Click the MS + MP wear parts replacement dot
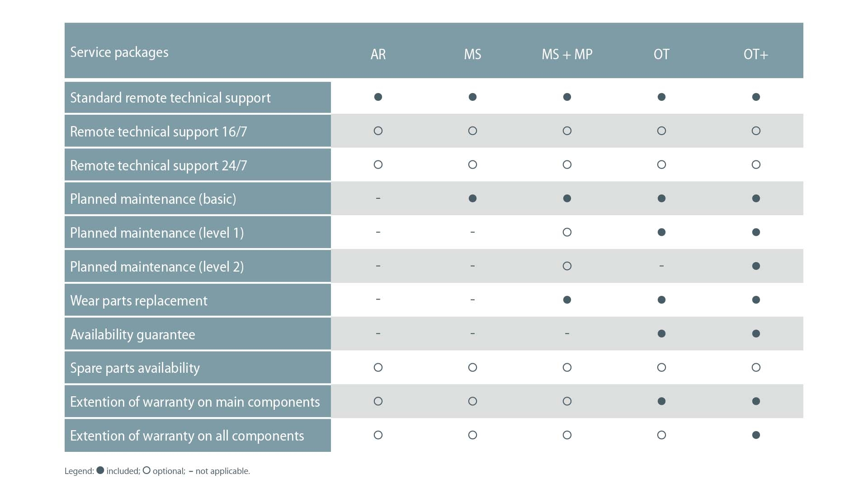Screen dimensions: 868x488 pos(567,300)
